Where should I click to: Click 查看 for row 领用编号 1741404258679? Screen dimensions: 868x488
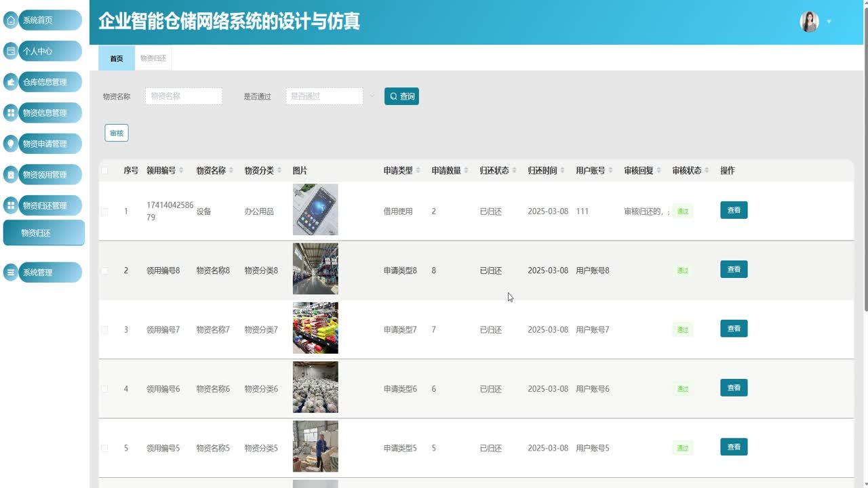click(734, 210)
